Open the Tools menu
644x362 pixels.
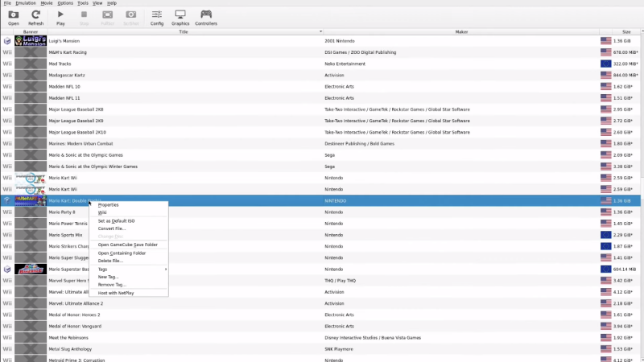[83, 3]
